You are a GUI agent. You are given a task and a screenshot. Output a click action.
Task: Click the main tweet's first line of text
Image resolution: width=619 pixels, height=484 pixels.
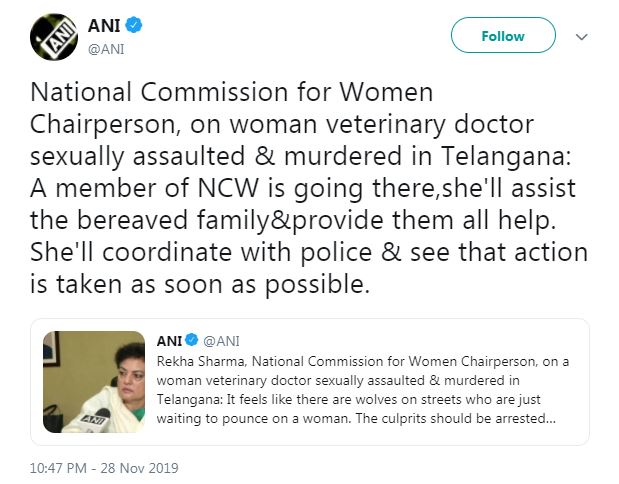tap(232, 93)
